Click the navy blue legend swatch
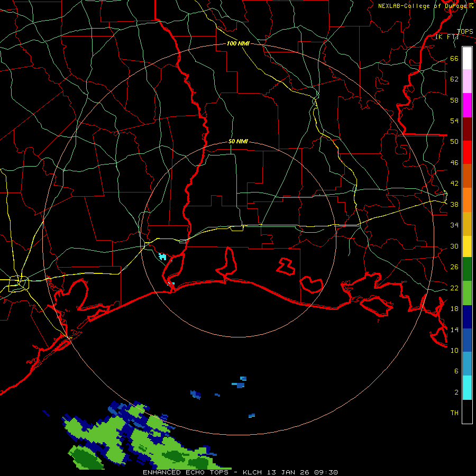Viewport: 476px width, 476px height. coord(467,317)
